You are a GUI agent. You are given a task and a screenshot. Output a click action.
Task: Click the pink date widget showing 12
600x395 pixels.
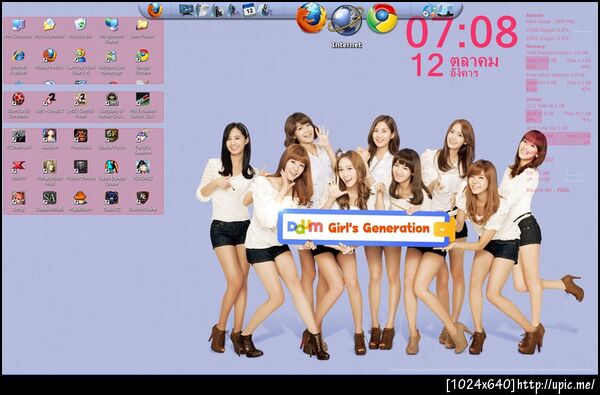(455, 65)
